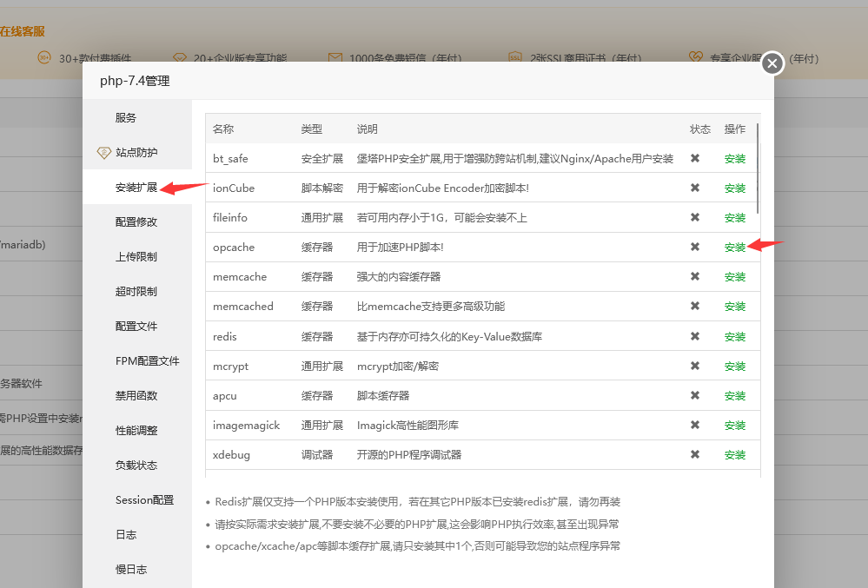
Task: Click the mail icon beside 1000条免费短信
Action: 335,57
